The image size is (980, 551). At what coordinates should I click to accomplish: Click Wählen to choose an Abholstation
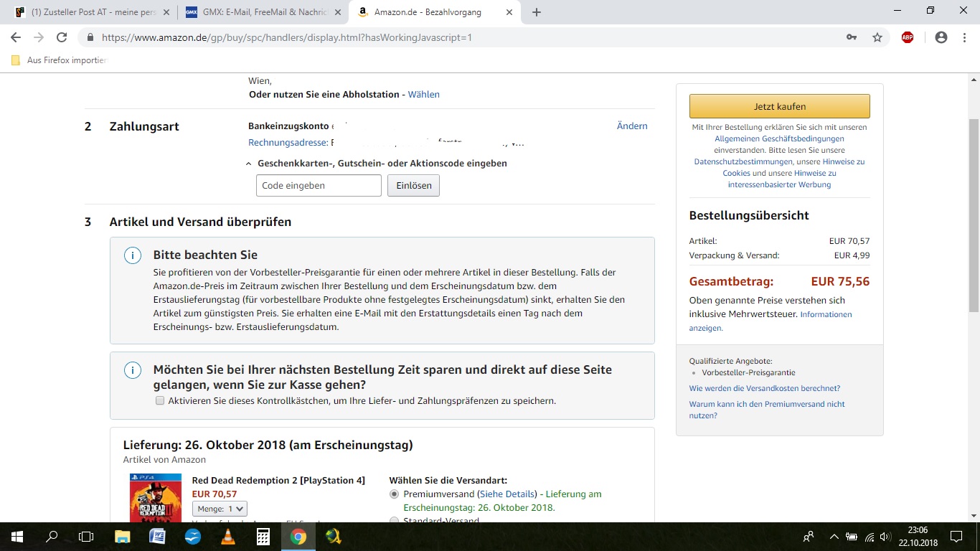click(x=424, y=94)
